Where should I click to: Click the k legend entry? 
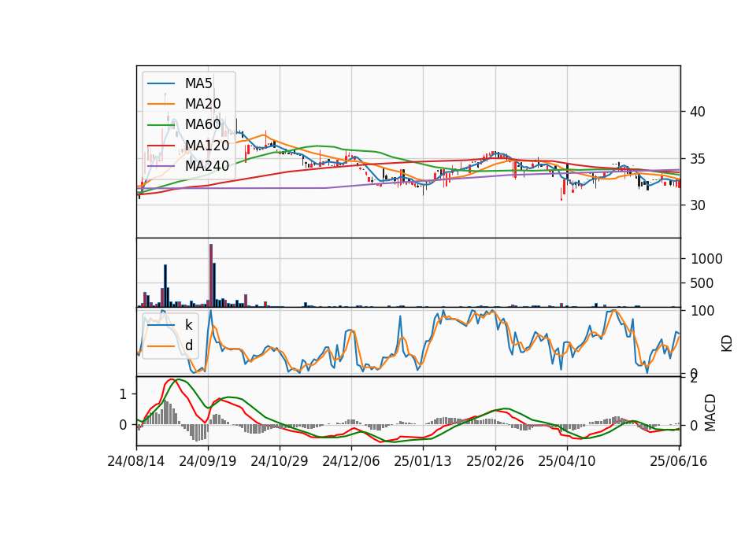coord(188,325)
